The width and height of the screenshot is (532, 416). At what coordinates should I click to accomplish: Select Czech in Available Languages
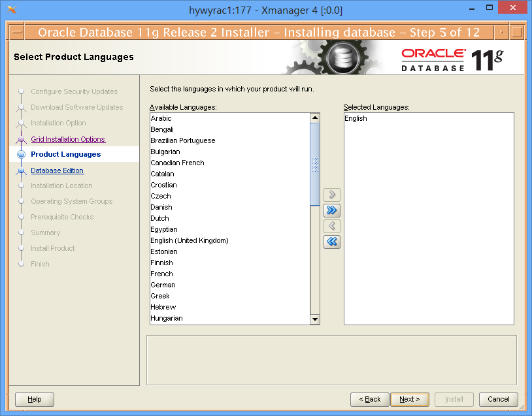tap(230, 196)
